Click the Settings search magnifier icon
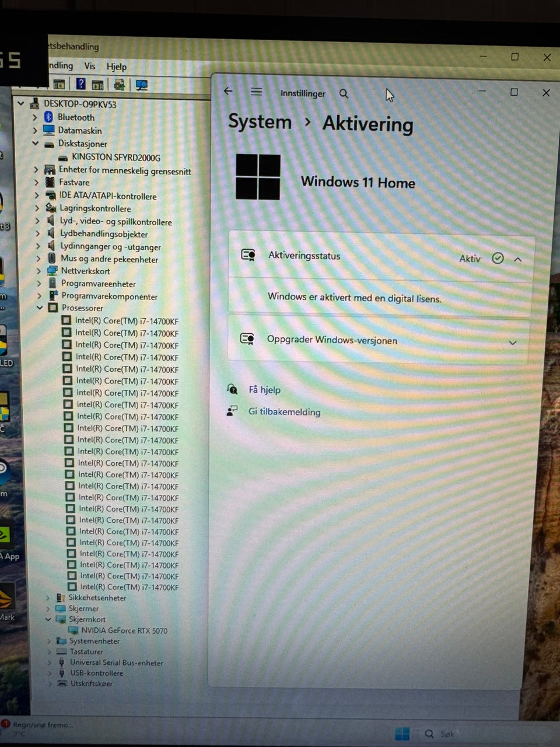 click(x=344, y=93)
